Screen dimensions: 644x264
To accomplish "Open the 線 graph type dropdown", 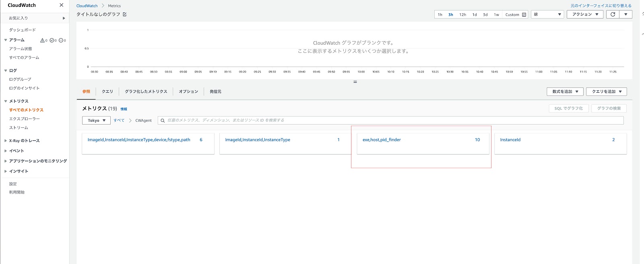I will click(x=547, y=15).
